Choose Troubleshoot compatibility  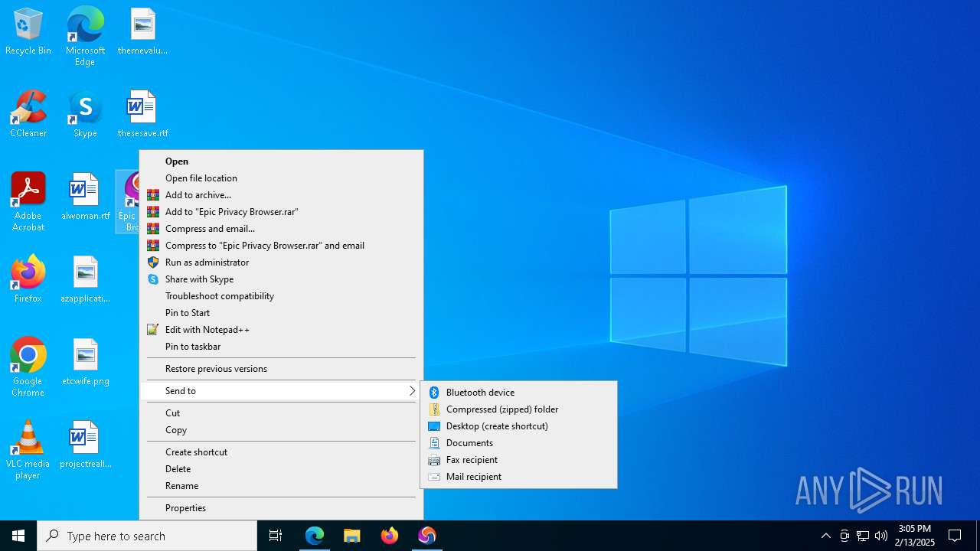(281, 296)
